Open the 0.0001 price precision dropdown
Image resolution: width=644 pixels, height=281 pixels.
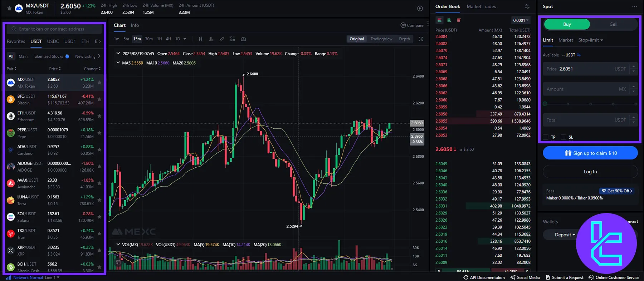click(521, 20)
